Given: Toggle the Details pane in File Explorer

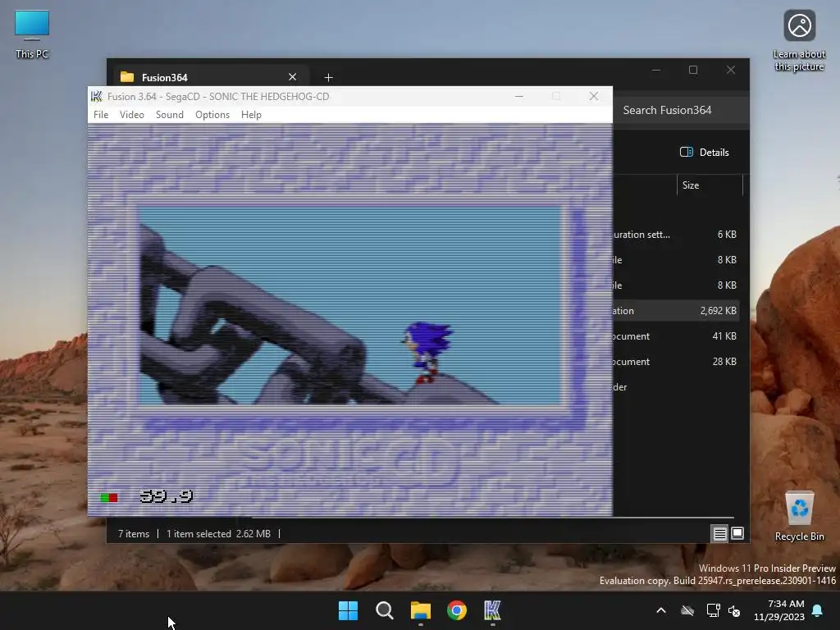Looking at the screenshot, I should [x=705, y=152].
